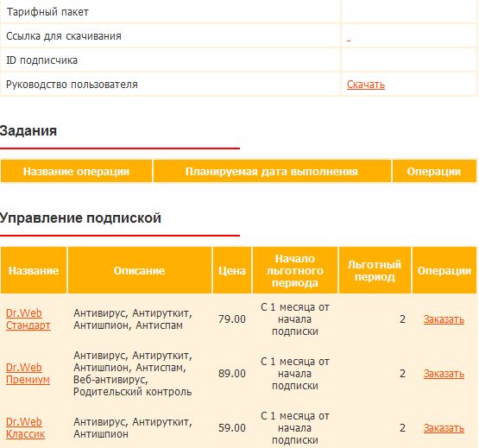Click the Управление подпиской heading

coord(80,218)
